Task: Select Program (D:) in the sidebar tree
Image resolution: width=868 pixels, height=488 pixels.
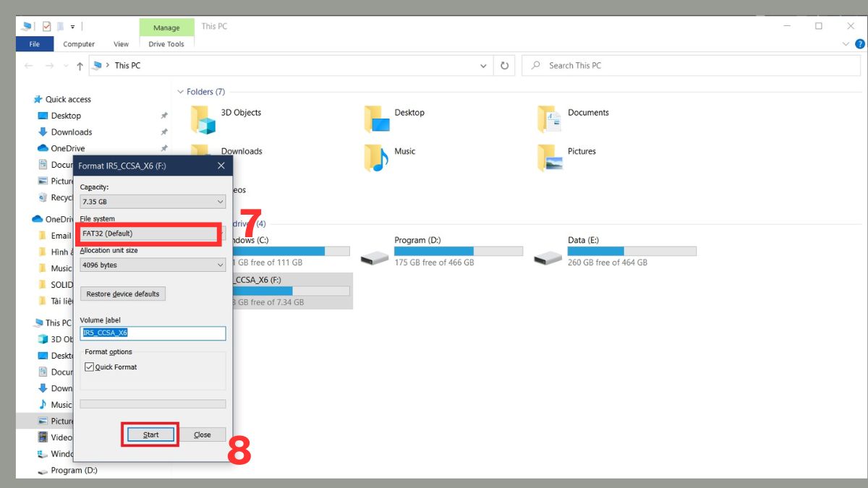Action: [x=67, y=470]
